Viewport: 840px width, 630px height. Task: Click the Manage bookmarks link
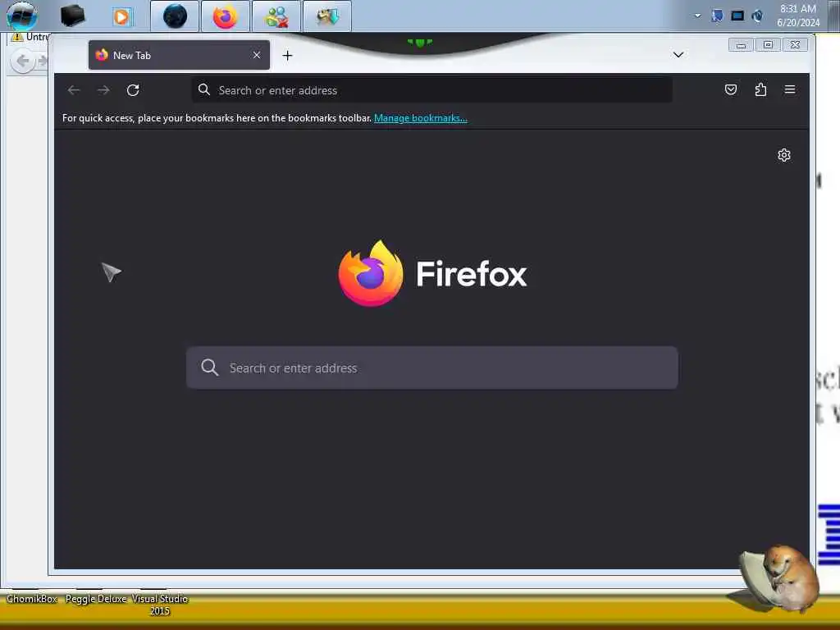[421, 118]
